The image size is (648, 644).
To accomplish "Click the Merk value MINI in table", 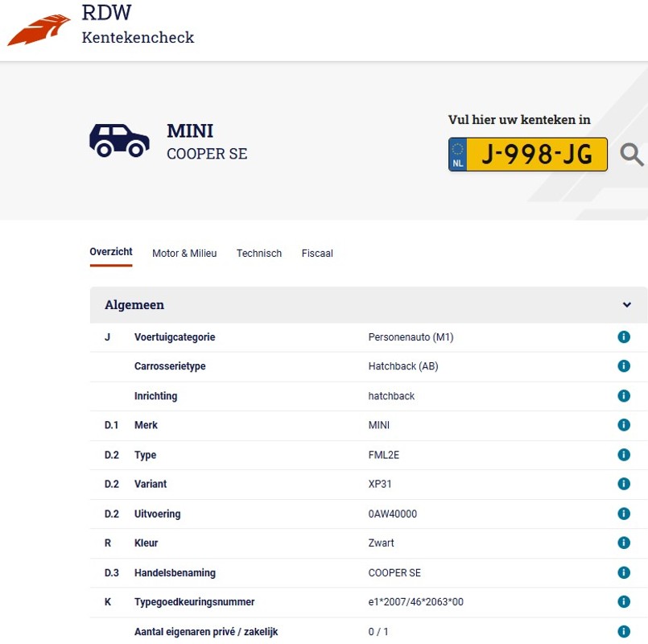I will (379, 425).
